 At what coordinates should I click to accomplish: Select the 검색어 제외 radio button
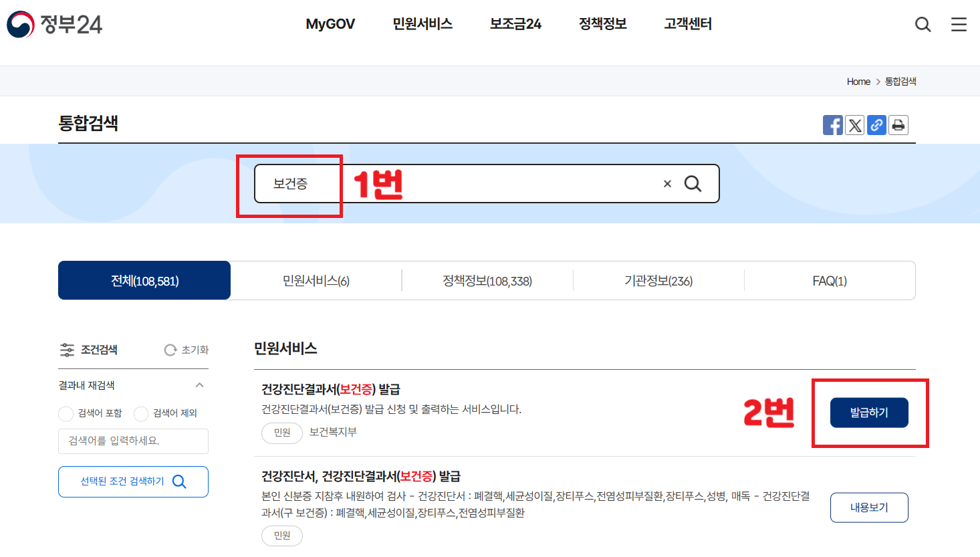(140, 414)
